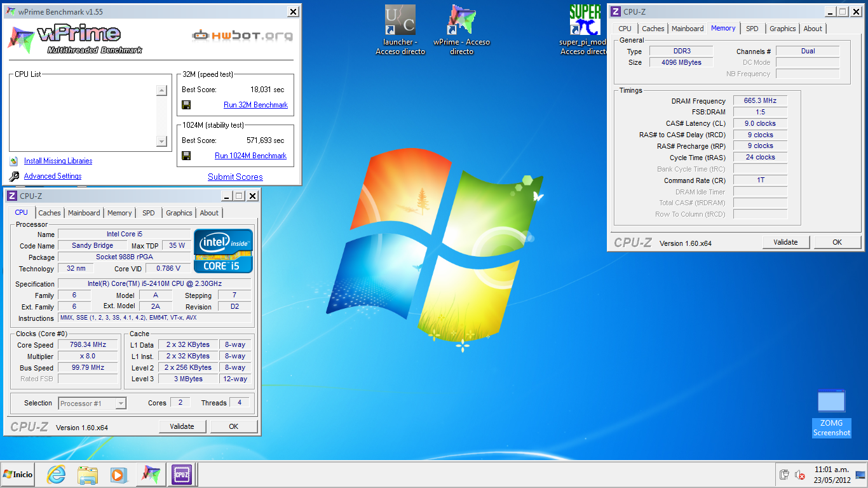The width and height of the screenshot is (868, 488).
Task: Click the Show desktop tray icon
Action: coord(860,475)
